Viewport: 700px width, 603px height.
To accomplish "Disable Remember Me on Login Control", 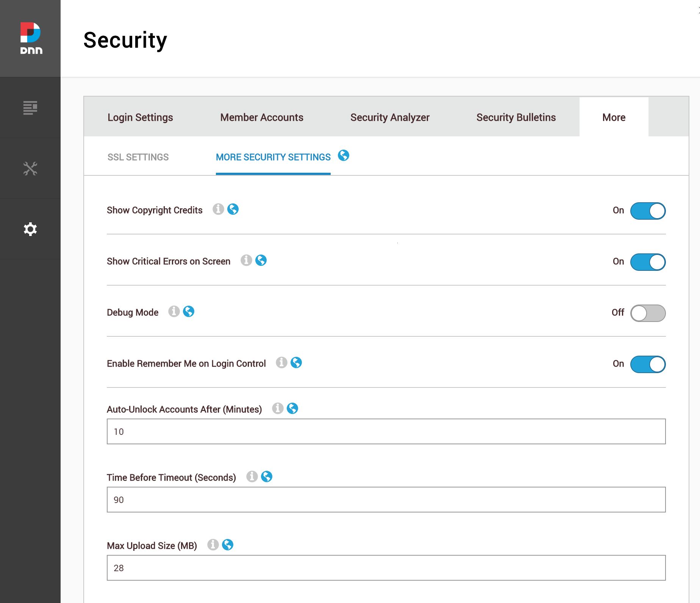I will (x=647, y=364).
